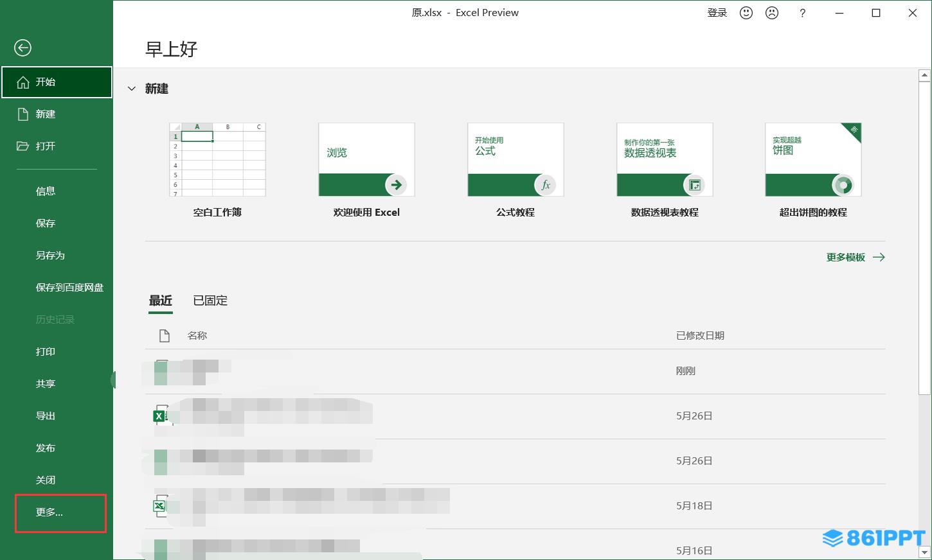932x560 pixels.
Task: Open the 更多... menu item
Action: coord(57,512)
